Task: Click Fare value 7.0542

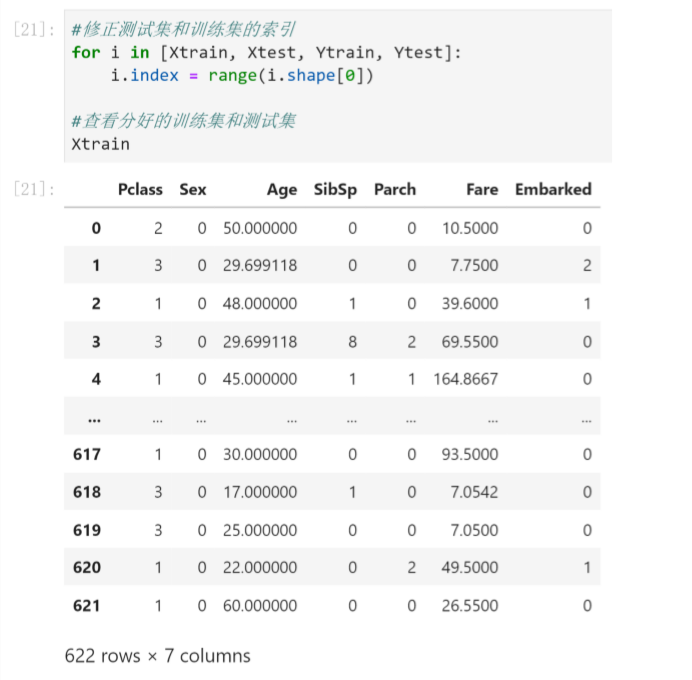Action: click(x=474, y=492)
